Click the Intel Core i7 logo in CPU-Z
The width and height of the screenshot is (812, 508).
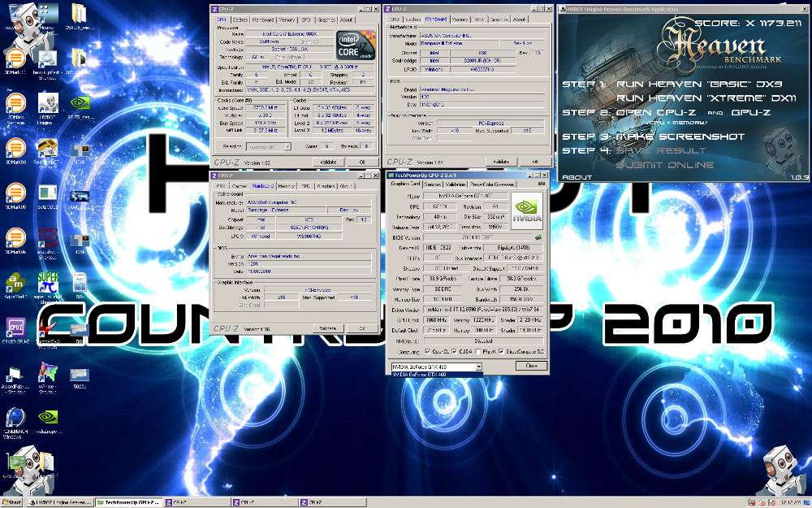pos(356,45)
